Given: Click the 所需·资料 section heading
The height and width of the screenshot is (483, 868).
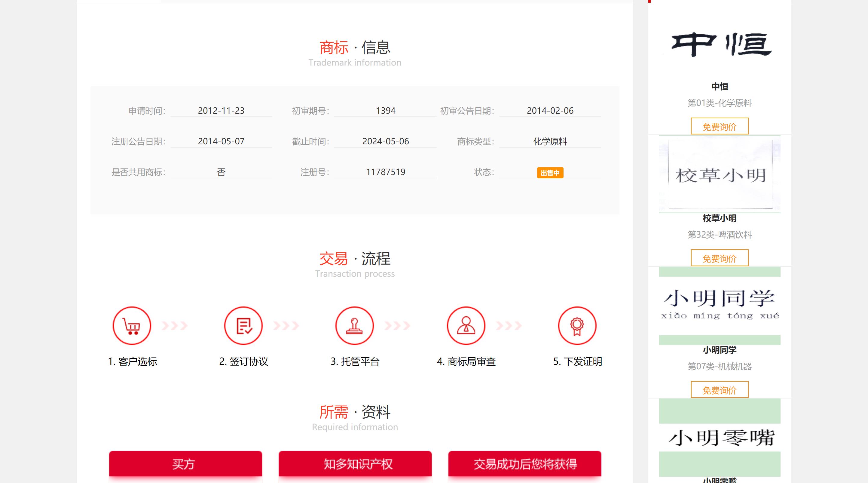Looking at the screenshot, I should point(355,412).
